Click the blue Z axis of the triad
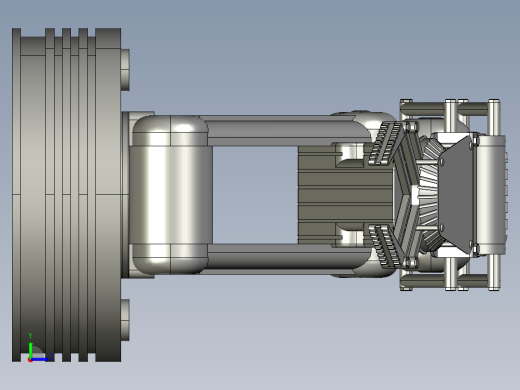 pyautogui.click(x=40, y=359)
